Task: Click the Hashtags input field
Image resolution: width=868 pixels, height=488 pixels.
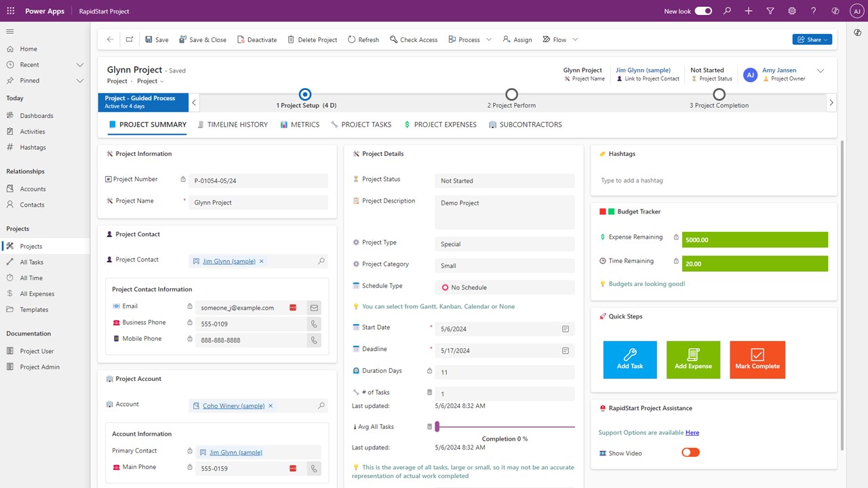Action: [713, 180]
